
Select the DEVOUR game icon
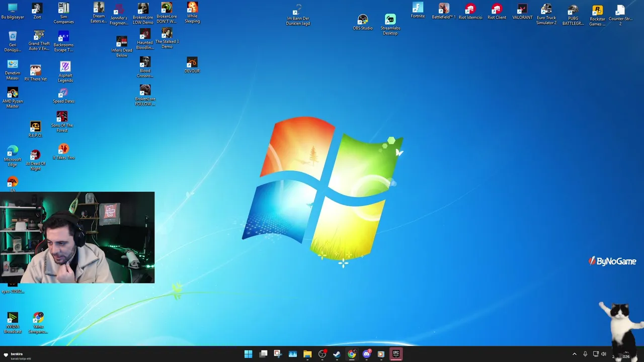[x=192, y=65]
